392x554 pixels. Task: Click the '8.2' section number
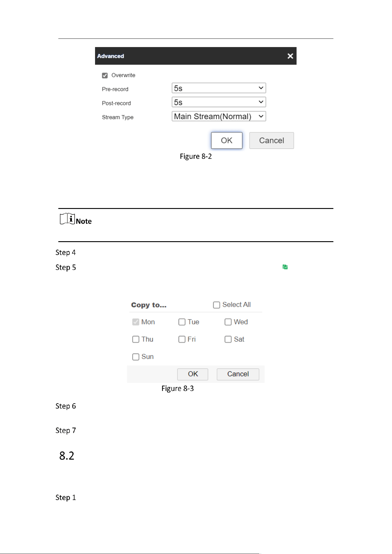(67, 456)
